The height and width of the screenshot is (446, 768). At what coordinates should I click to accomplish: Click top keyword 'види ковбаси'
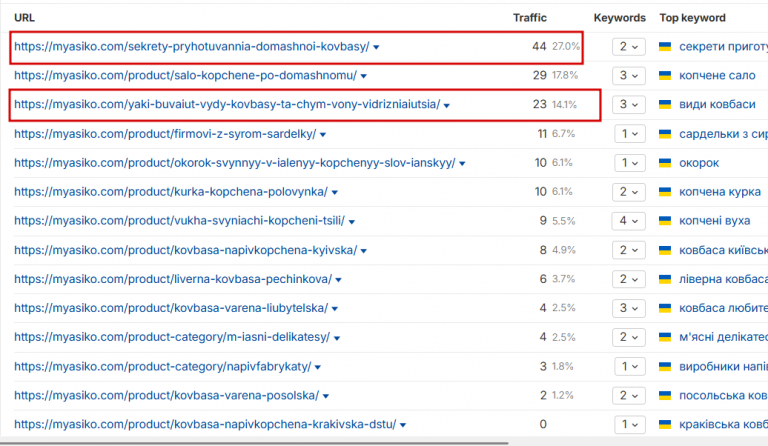[717, 104]
